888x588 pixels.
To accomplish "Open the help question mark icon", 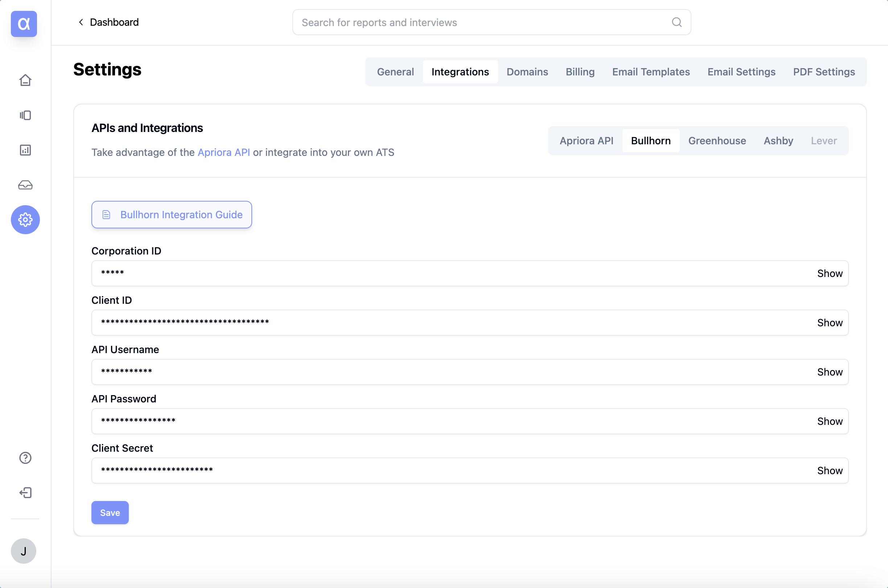I will click(x=25, y=458).
